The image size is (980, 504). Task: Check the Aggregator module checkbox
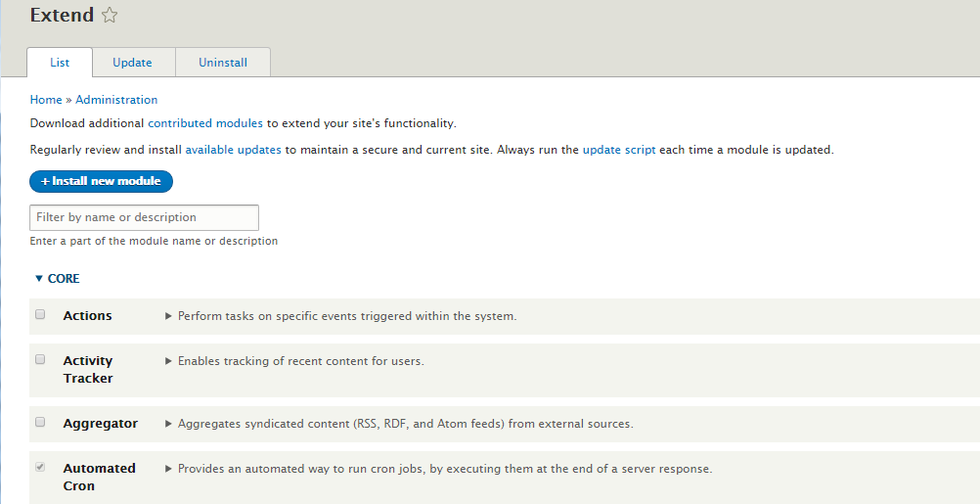point(40,422)
